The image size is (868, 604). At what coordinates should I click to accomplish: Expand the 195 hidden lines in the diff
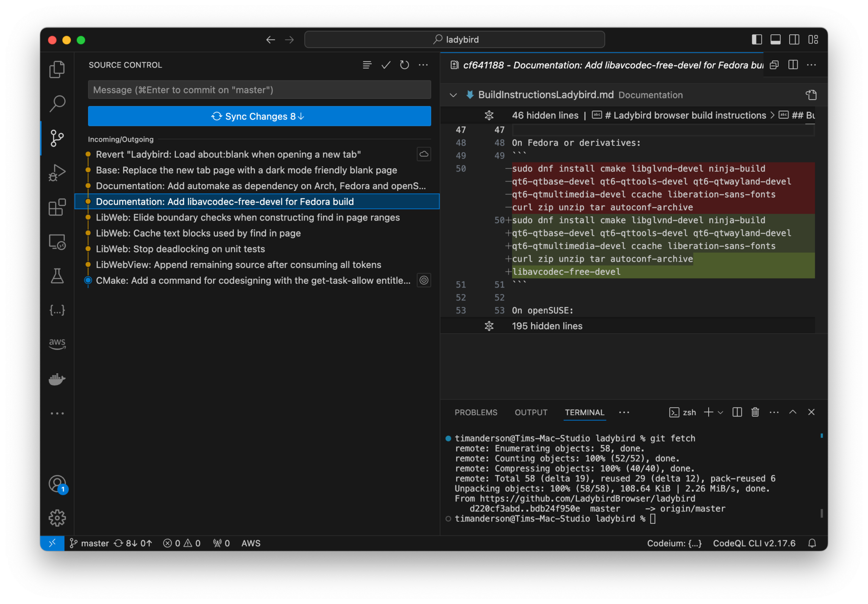(x=489, y=326)
